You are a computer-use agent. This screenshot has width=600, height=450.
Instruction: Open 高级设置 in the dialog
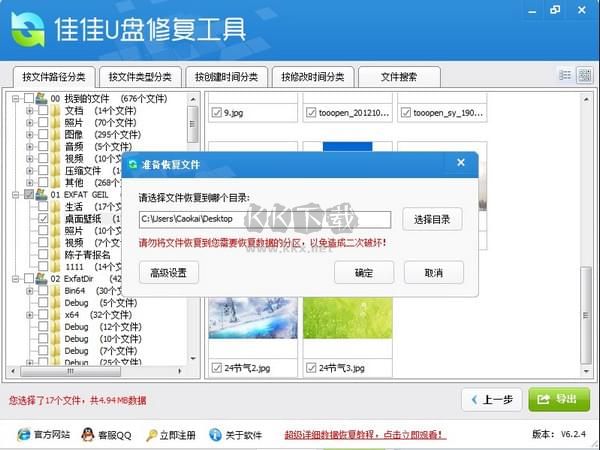[169, 272]
